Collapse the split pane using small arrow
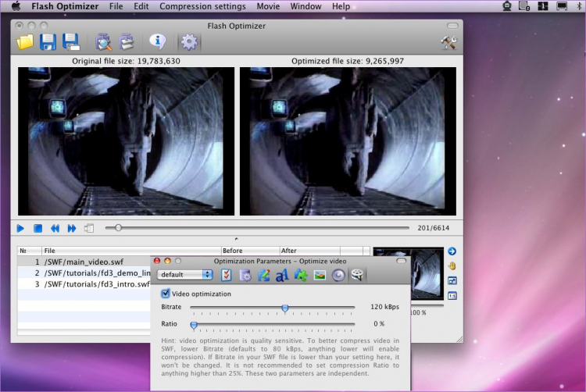586x392 pixels. coord(236,239)
